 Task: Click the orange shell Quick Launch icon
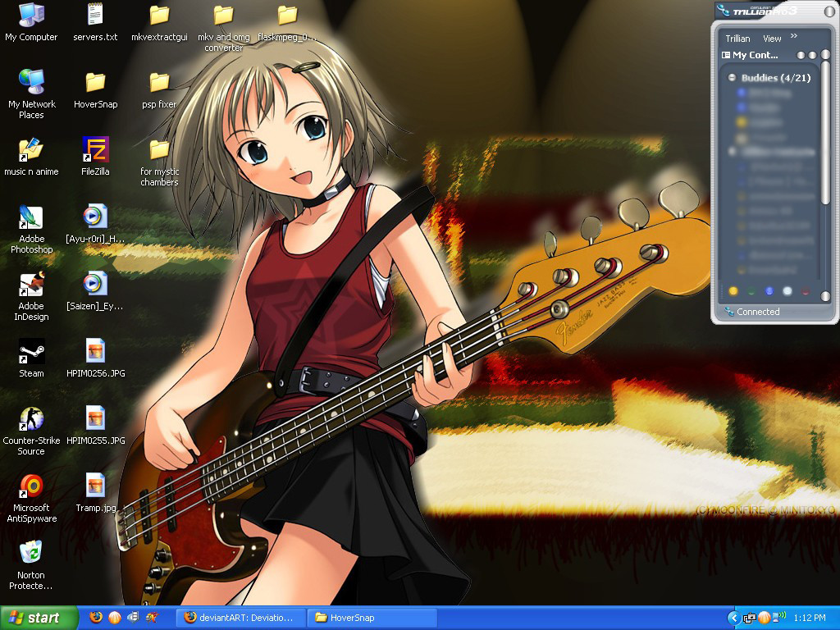point(115,618)
